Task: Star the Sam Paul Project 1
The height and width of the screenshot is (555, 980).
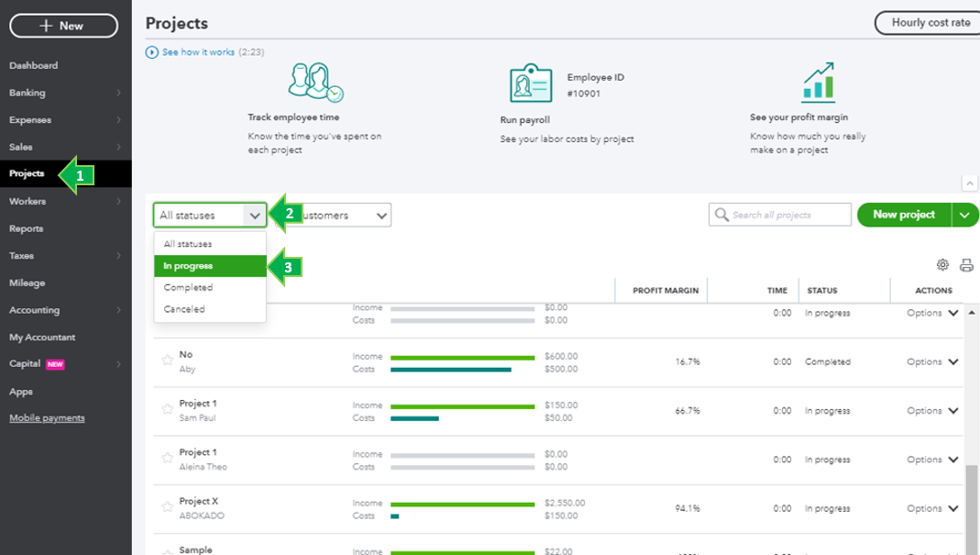Action: pyautogui.click(x=167, y=409)
